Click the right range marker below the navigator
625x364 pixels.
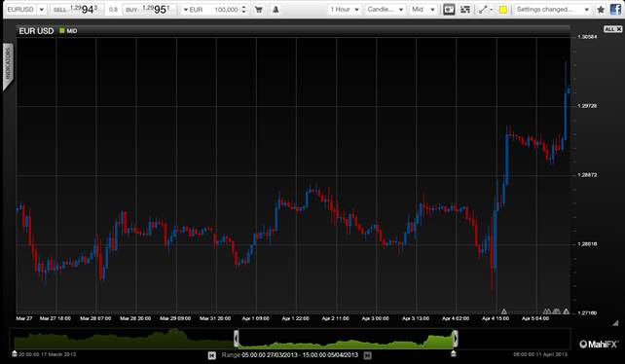point(454,353)
